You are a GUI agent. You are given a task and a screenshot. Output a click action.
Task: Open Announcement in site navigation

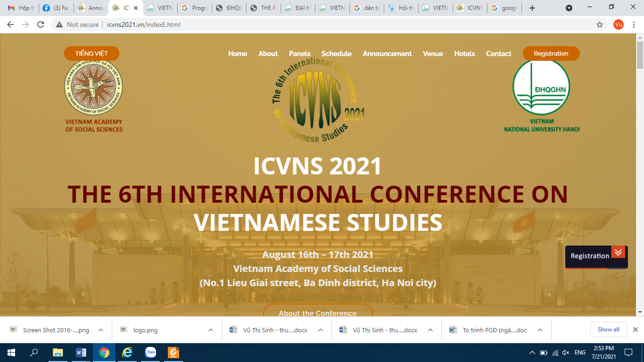[387, 54]
